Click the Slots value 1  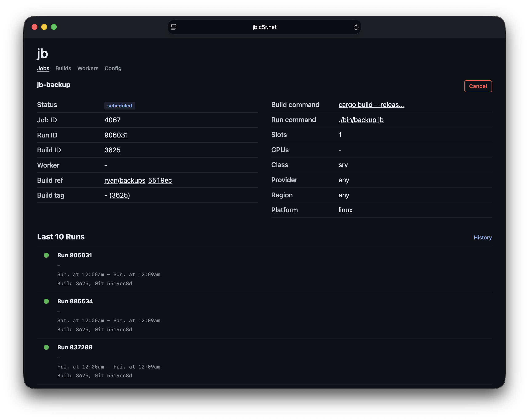(x=340, y=135)
